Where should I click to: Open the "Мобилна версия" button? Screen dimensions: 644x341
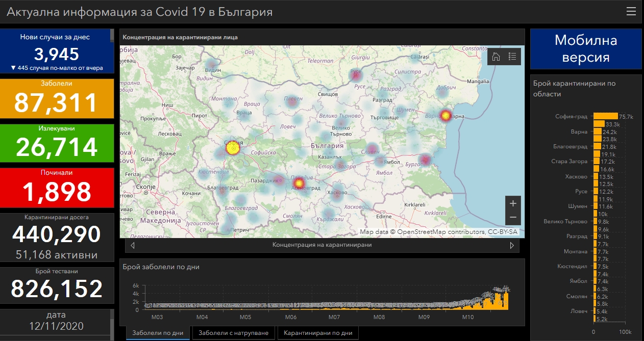click(586, 49)
